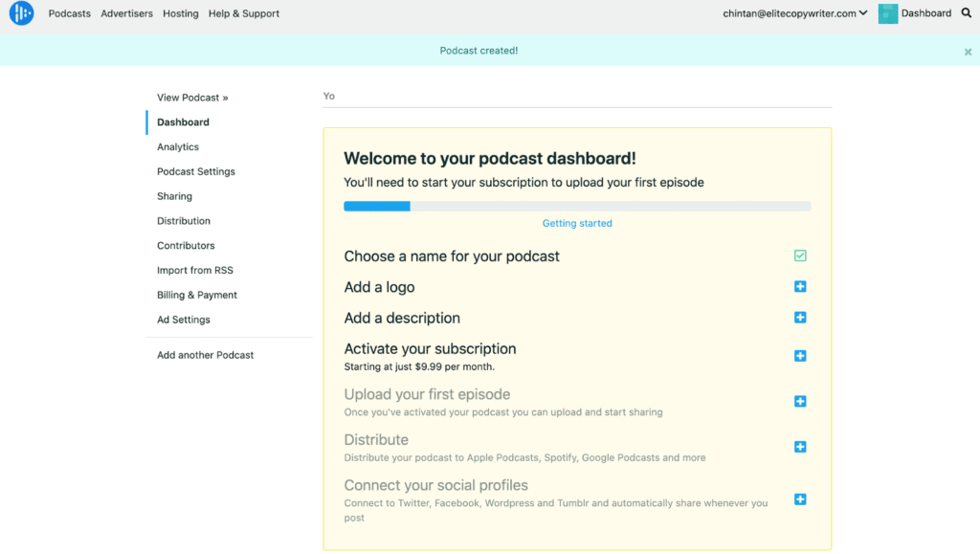Click the plus icon beside "Add a logo"
The image size is (980, 554).
pyautogui.click(x=800, y=286)
